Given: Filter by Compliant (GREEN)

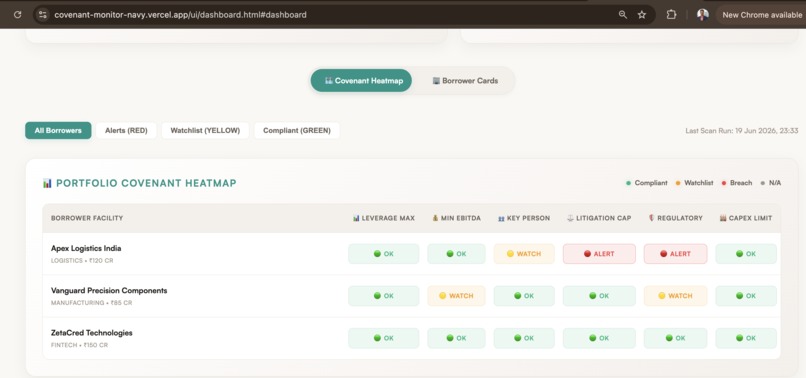Looking at the screenshot, I should point(297,131).
